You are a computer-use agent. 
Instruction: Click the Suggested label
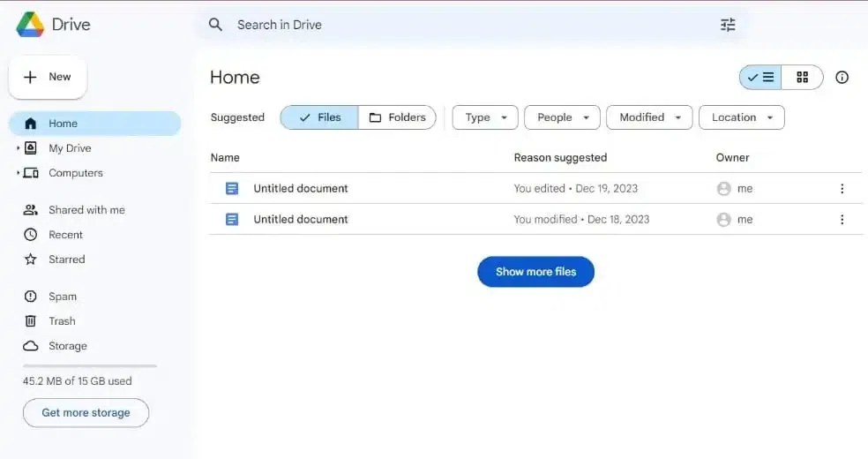237,117
